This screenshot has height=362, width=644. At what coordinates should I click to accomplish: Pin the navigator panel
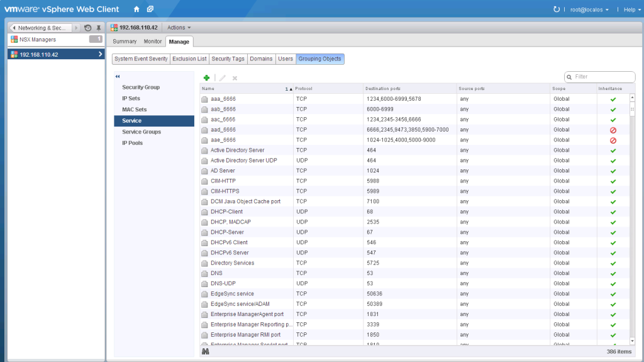pos(99,28)
